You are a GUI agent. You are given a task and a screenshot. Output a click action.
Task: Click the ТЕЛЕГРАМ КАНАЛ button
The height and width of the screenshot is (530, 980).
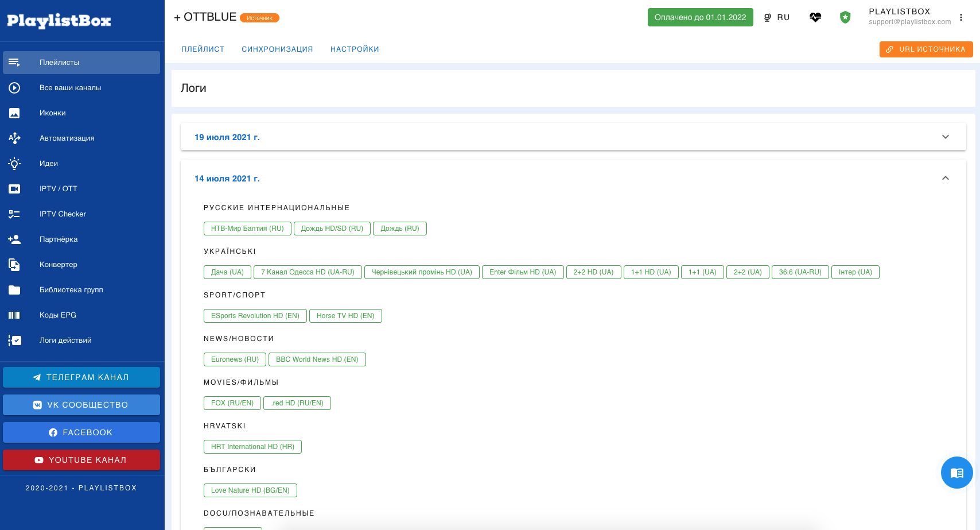pyautogui.click(x=81, y=377)
